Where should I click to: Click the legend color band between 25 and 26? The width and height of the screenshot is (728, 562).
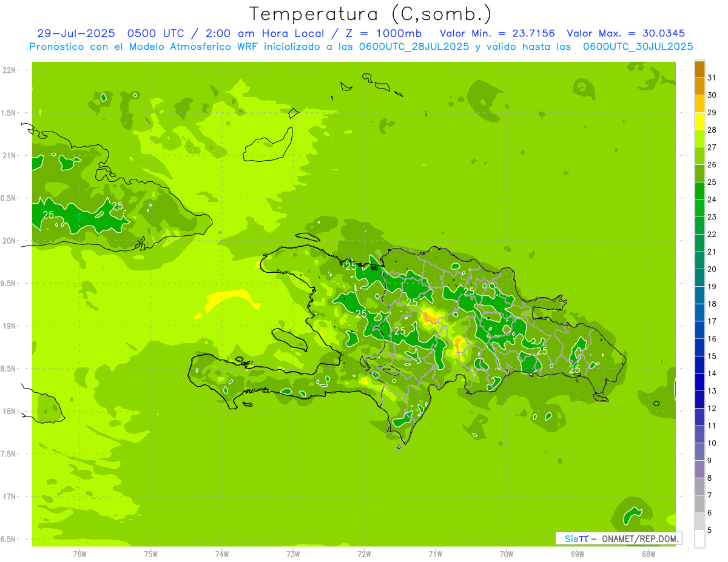coord(699,173)
